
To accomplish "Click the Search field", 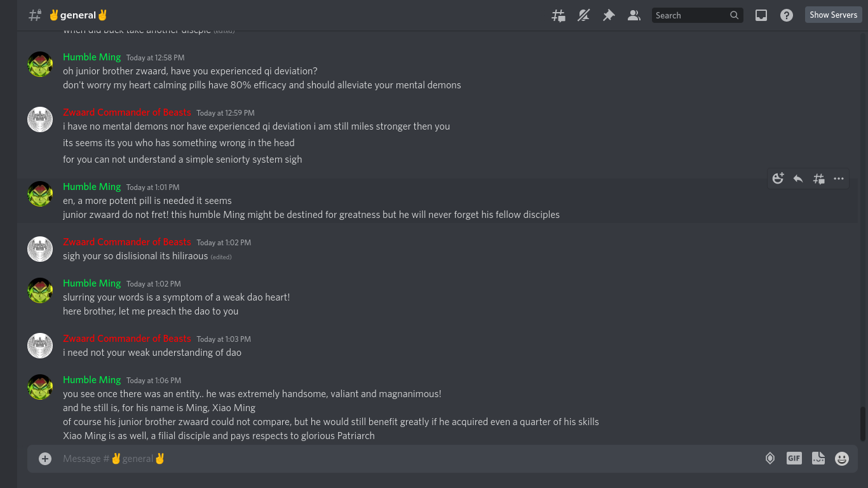I will (691, 15).
